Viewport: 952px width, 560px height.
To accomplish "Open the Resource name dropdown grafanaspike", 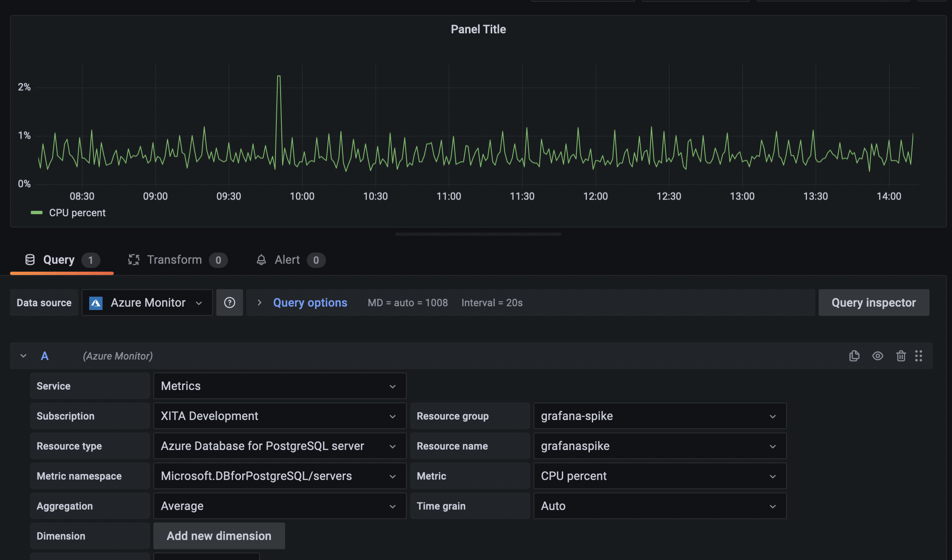I will [660, 446].
